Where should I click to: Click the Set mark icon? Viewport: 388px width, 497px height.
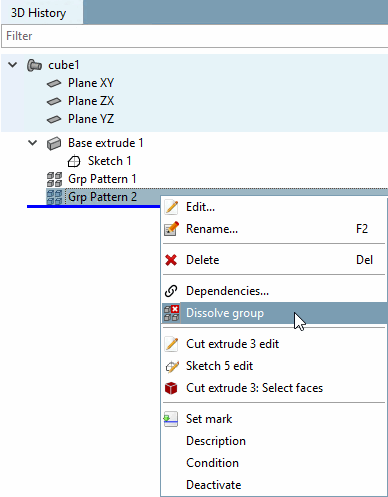(x=171, y=419)
